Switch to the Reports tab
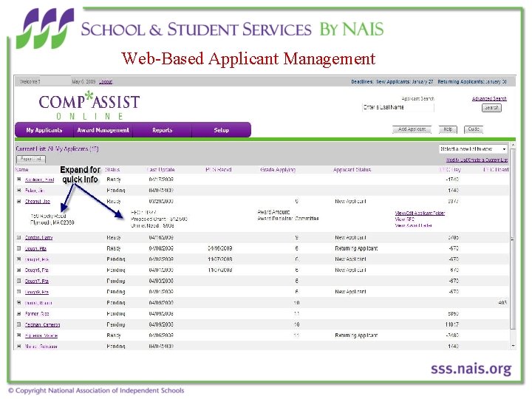This screenshot has width=532, height=399. click(162, 130)
